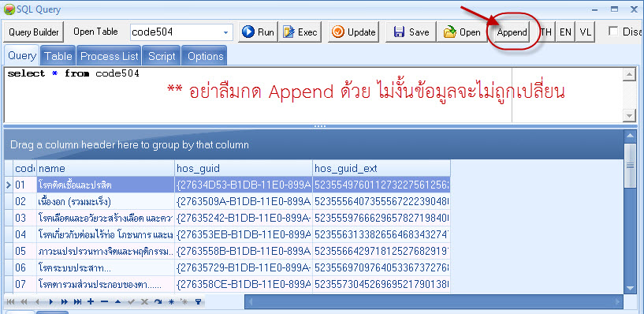Delete current record with minus icon

pyautogui.click(x=104, y=301)
